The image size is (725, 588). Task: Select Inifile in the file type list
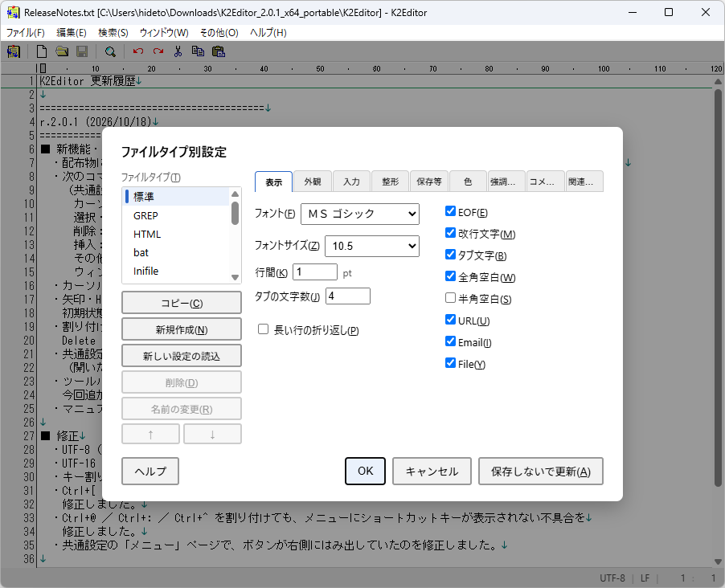click(176, 271)
